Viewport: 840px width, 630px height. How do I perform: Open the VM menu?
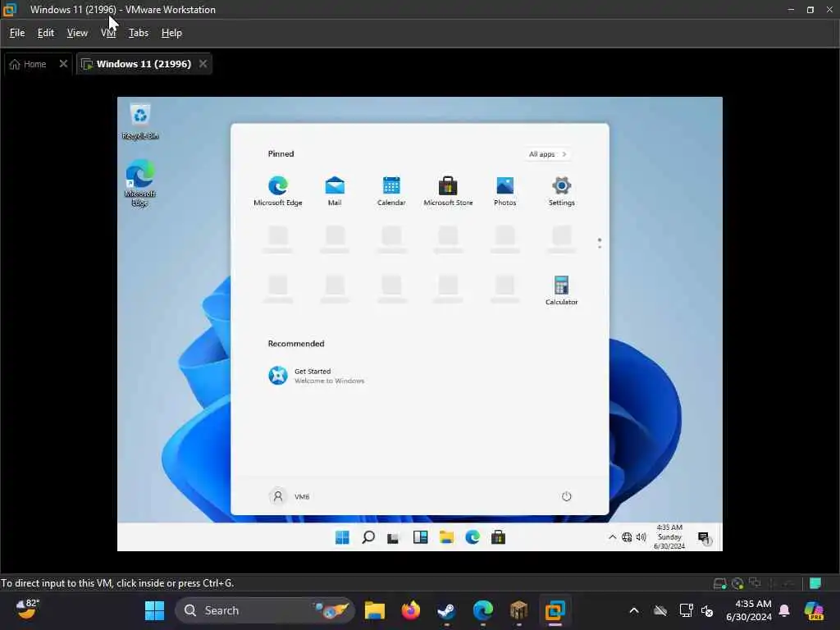tap(108, 33)
